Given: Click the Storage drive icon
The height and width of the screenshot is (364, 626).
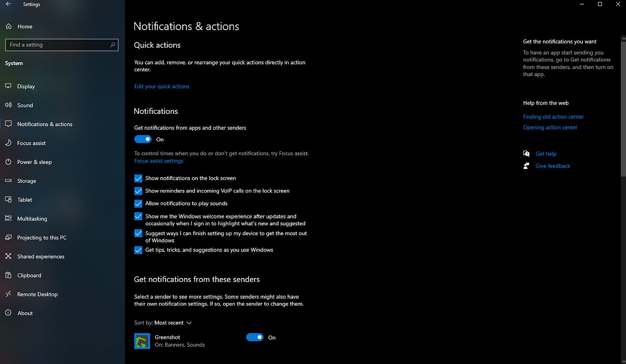Looking at the screenshot, I should pyautogui.click(x=8, y=180).
